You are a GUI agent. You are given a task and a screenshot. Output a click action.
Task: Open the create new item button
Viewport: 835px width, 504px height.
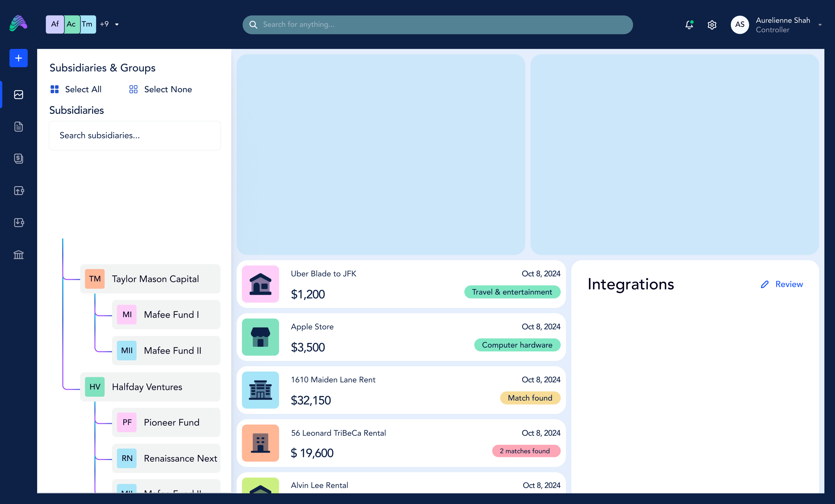click(18, 58)
